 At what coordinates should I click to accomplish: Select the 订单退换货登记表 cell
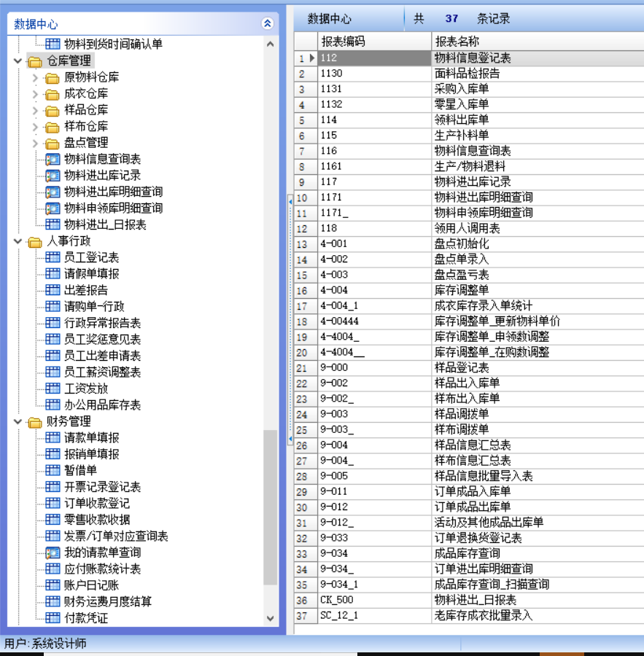pos(538,538)
